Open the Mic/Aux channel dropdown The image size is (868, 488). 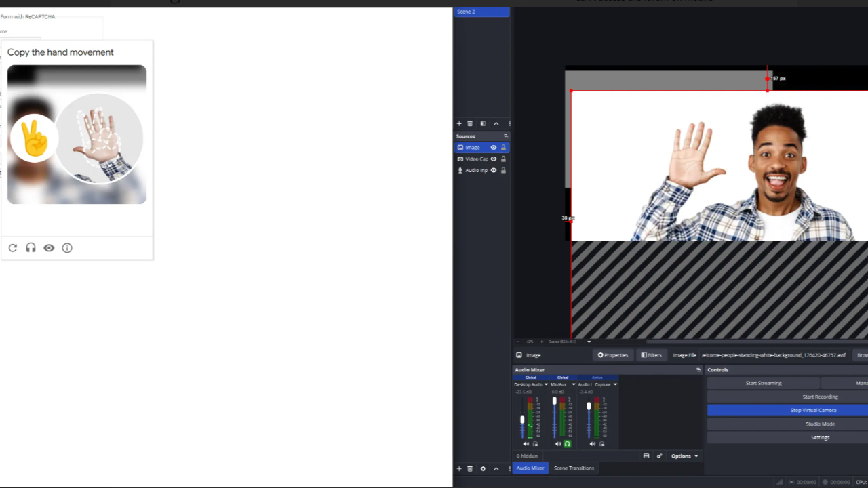574,384
